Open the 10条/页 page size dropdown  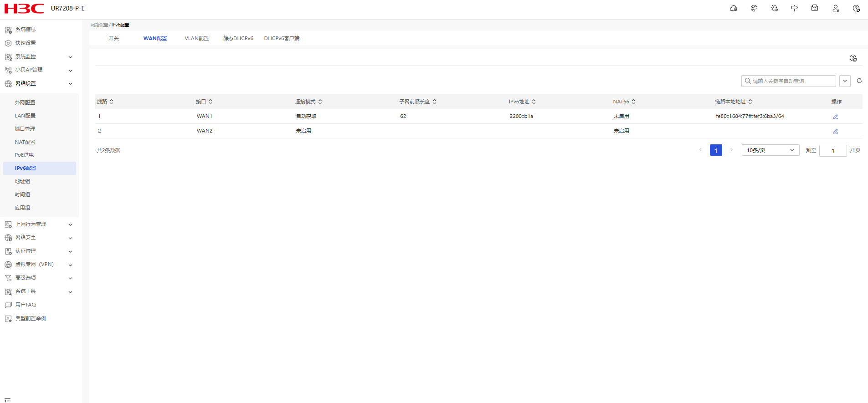(x=770, y=150)
